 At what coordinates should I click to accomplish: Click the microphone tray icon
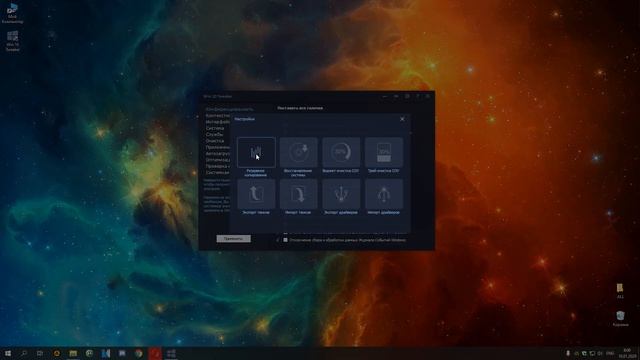(x=568, y=353)
